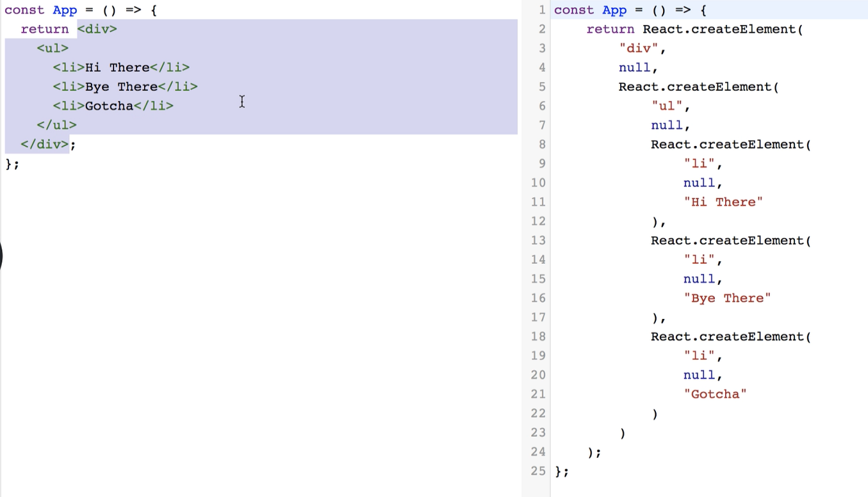Click line number 22 in output gutter
The image size is (868, 497).
538,413
